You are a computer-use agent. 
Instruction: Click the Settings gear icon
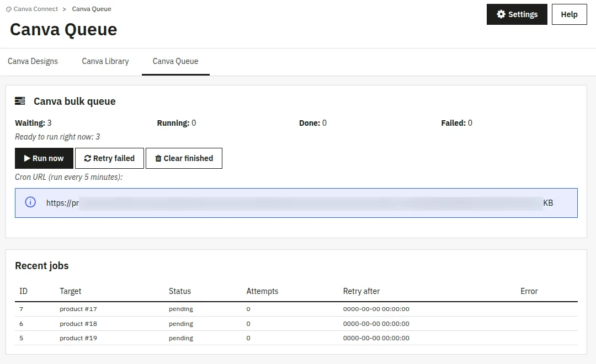(x=501, y=14)
